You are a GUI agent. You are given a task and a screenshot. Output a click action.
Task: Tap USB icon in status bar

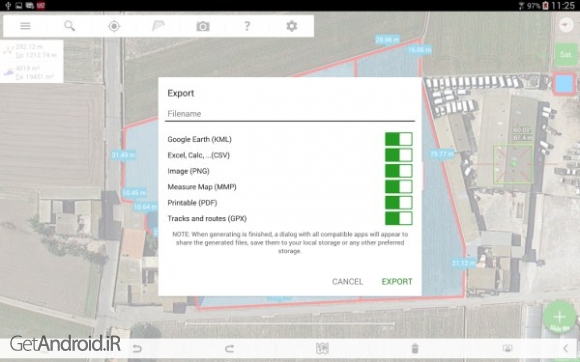coord(8,6)
